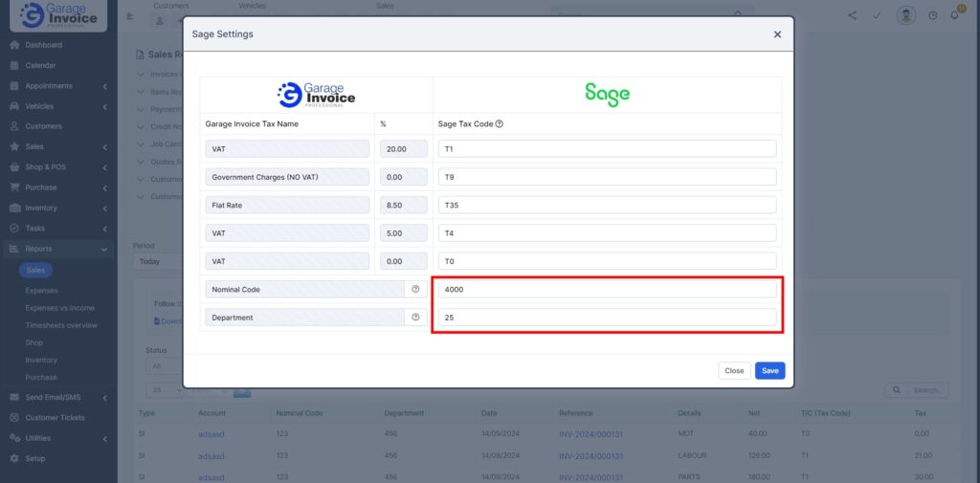Open the Purchase report submenu item

click(x=40, y=378)
